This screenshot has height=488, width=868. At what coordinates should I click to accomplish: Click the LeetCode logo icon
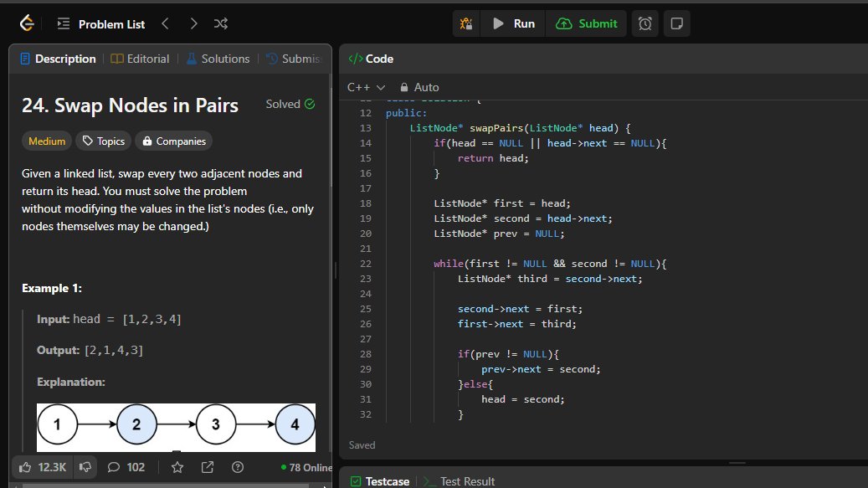pyautogui.click(x=27, y=23)
